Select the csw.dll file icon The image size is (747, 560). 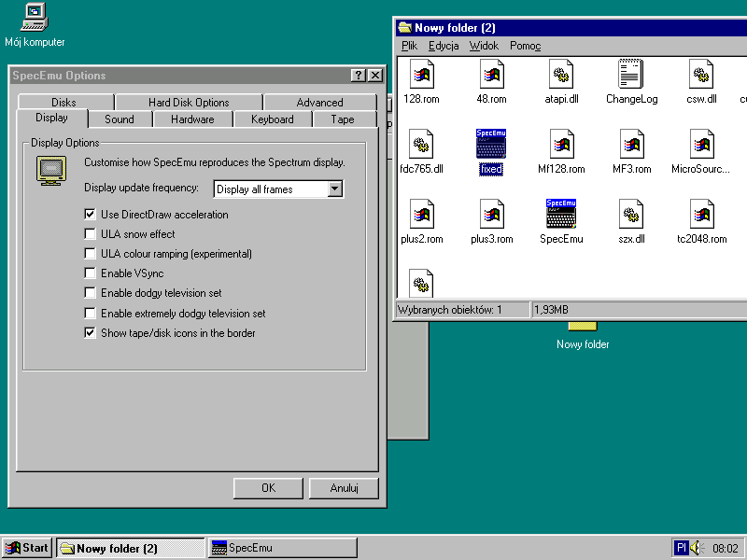tap(701, 74)
